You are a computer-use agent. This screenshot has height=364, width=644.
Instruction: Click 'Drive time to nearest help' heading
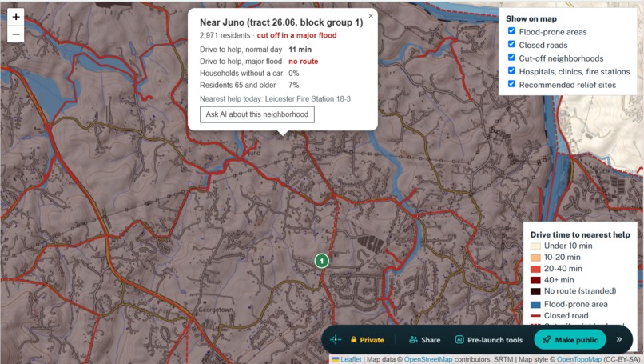tap(580, 234)
